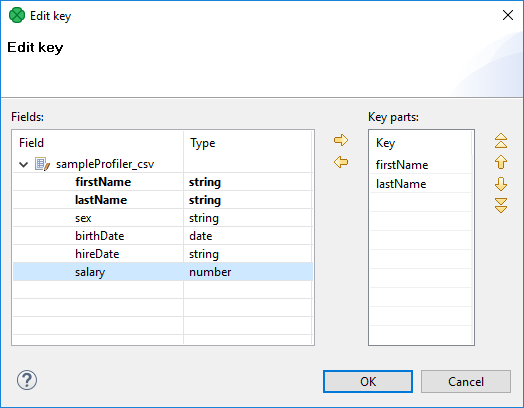Screen dimensions: 524x408
Task: Move selected key to top
Action: click(501, 141)
